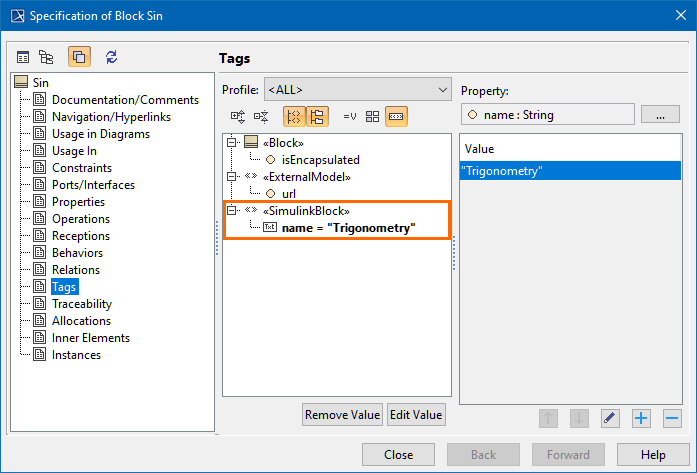Click the expand all tags icon

[x=238, y=117]
